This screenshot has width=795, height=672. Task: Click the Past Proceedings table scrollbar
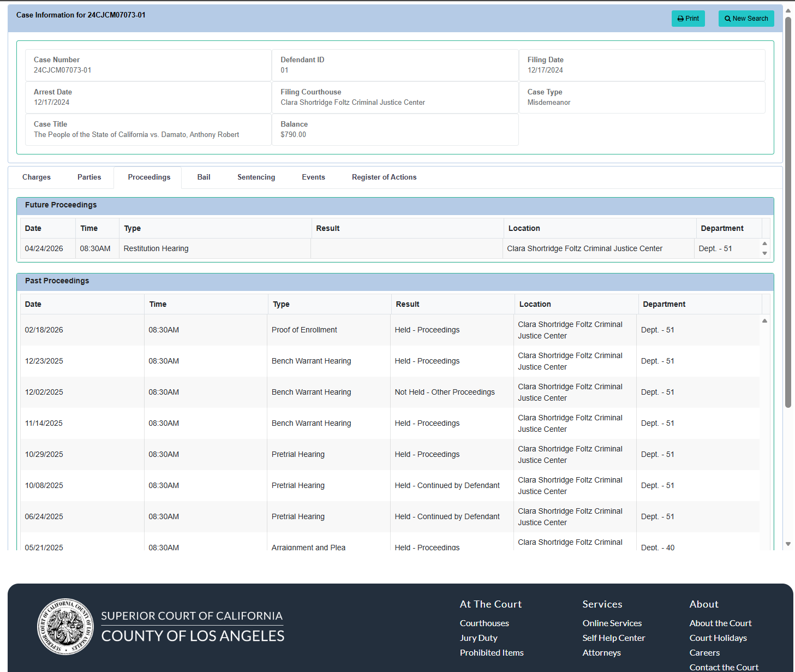(x=764, y=382)
